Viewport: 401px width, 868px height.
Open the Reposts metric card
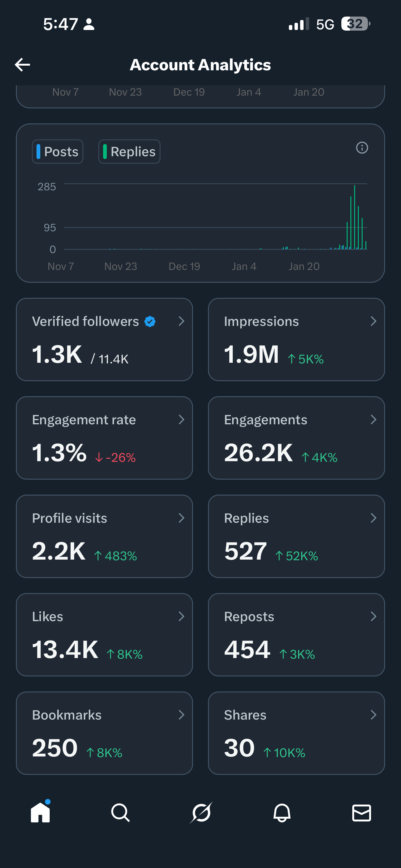(x=296, y=635)
